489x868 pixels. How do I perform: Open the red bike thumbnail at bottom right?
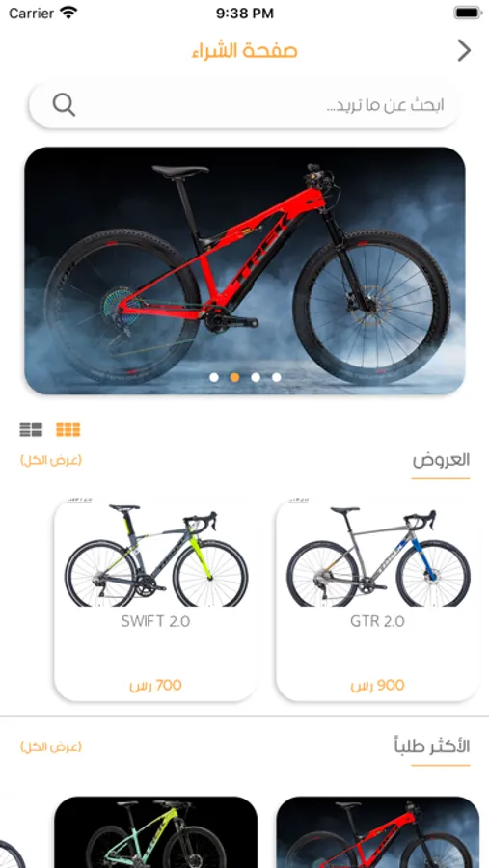click(x=378, y=832)
